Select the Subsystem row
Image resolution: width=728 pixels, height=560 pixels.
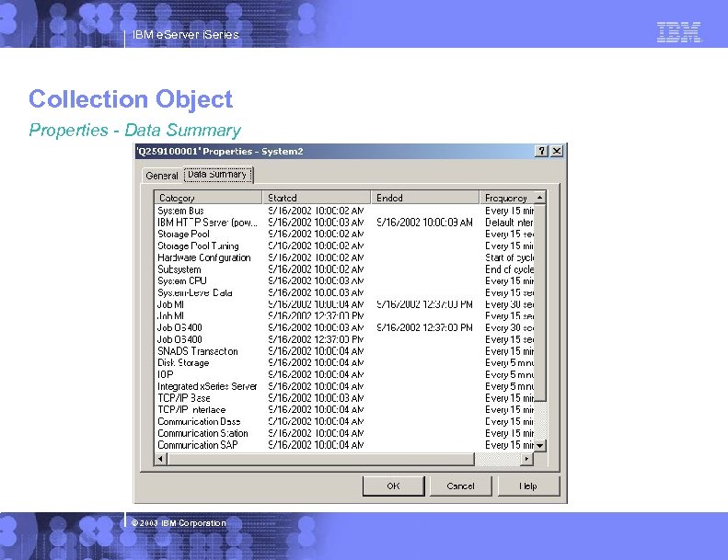click(344, 269)
